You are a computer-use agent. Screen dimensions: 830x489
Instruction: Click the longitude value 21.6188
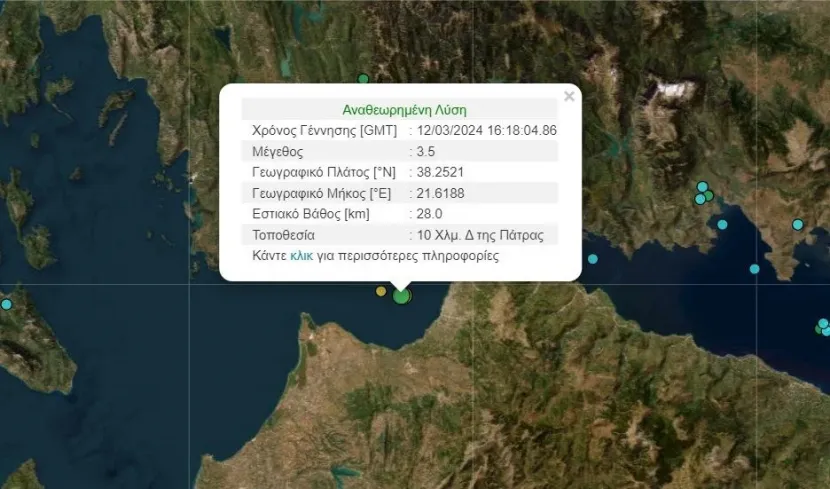coord(440,193)
